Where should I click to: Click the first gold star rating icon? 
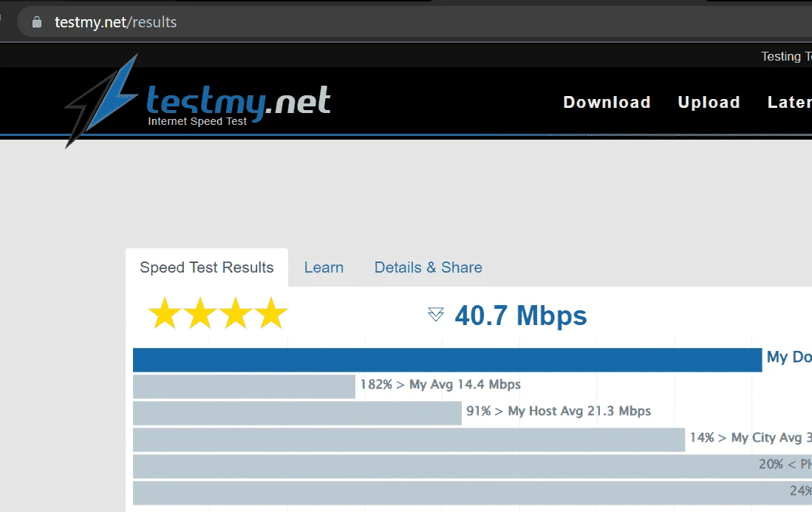[x=165, y=313]
